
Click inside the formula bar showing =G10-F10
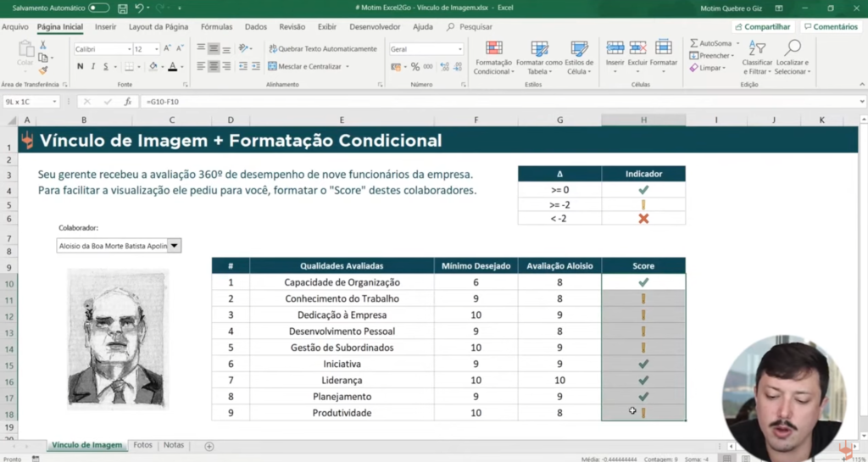[x=498, y=102]
